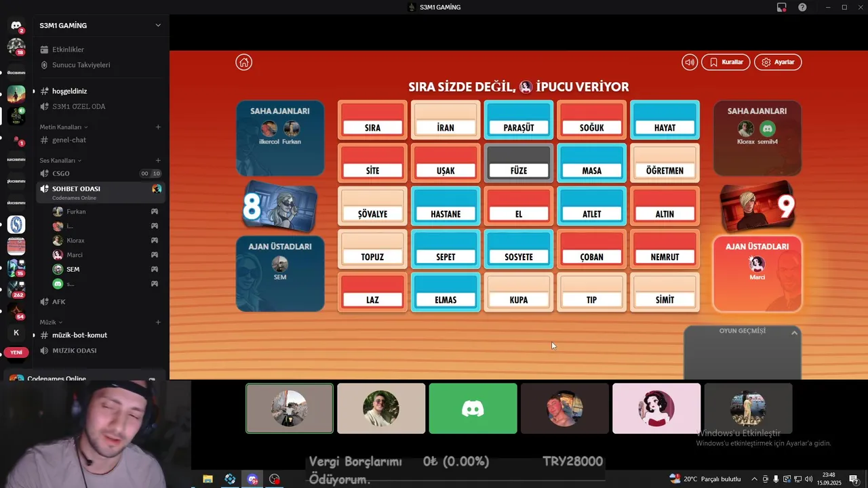Show hidden system tray icons
The image size is (868, 488).
coord(754,479)
